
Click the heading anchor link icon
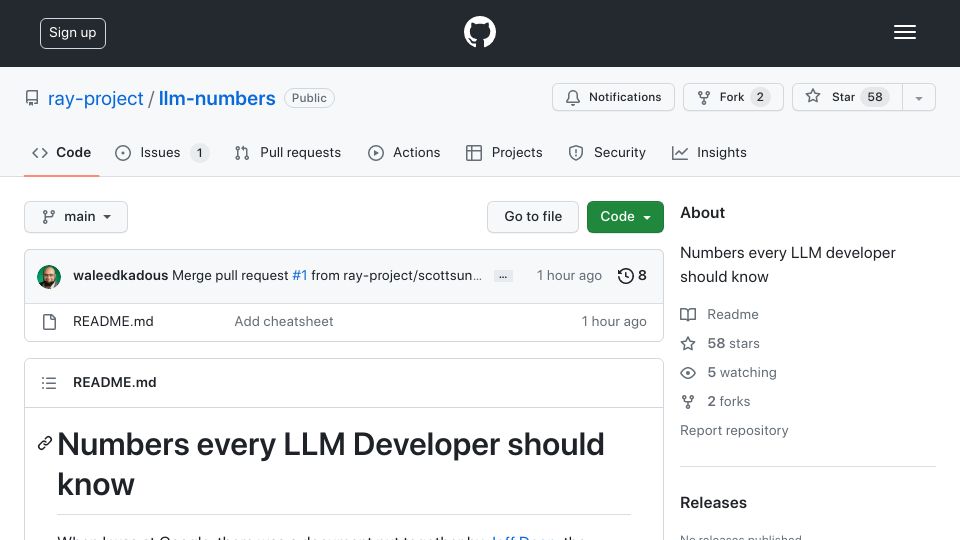pyautogui.click(x=45, y=443)
